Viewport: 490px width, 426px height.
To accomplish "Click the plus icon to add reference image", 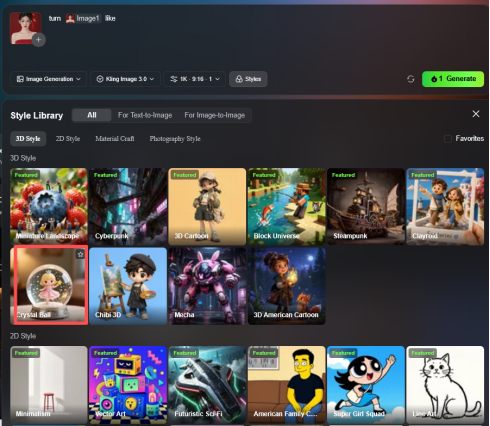I will click(x=39, y=40).
